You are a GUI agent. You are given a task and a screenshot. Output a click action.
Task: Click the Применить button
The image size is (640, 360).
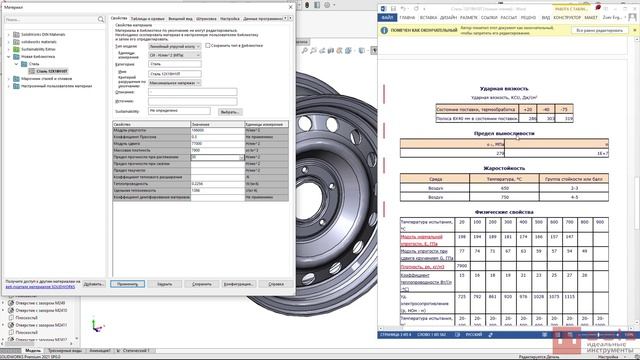(x=127, y=284)
